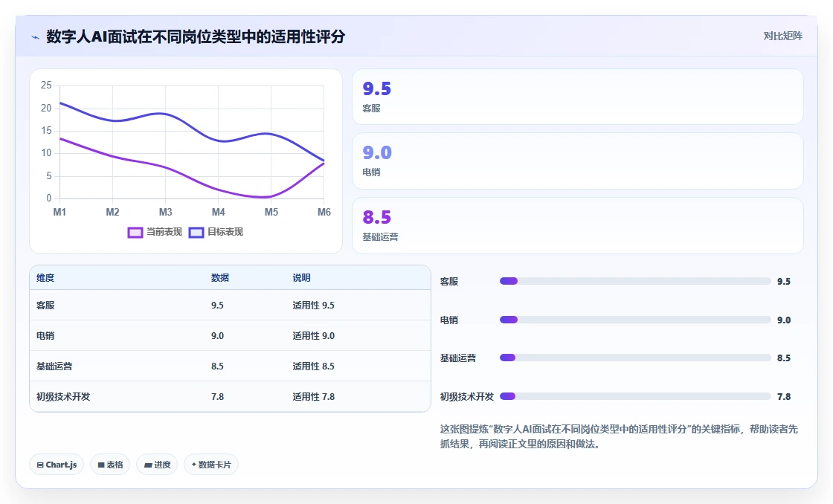The width and height of the screenshot is (833, 504).
Task: Click the 电销 progress bar
Action: [x=635, y=320]
